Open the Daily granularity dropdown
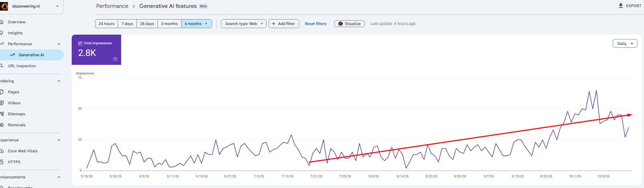This screenshot has width=644, height=188. coord(625,43)
